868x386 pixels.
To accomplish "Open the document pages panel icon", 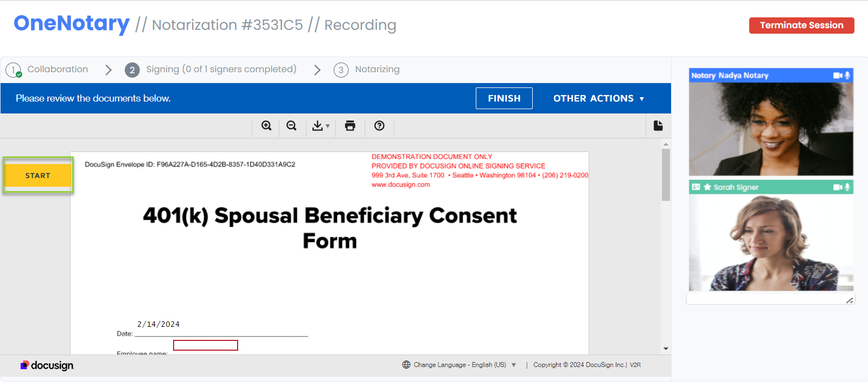I will 658,125.
